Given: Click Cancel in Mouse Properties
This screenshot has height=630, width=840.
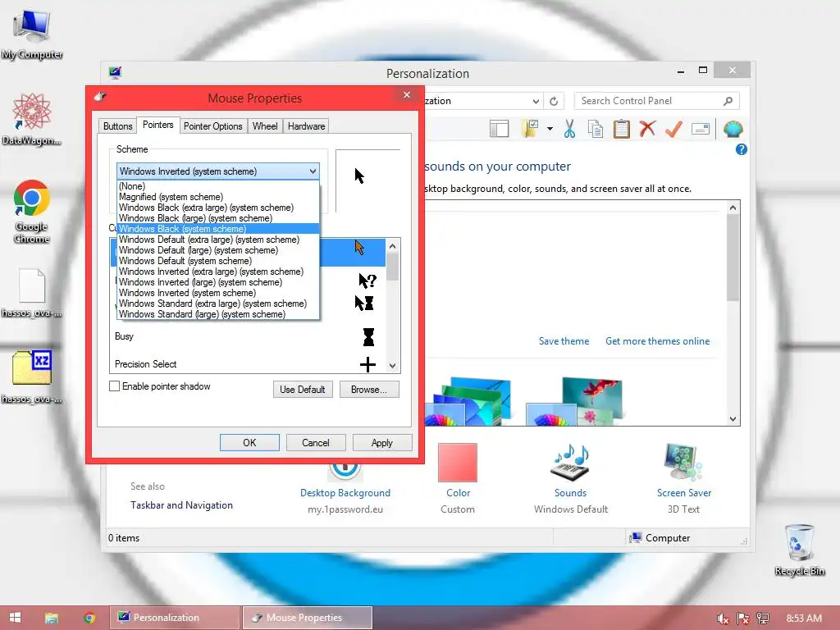Looking at the screenshot, I should pos(316,443).
